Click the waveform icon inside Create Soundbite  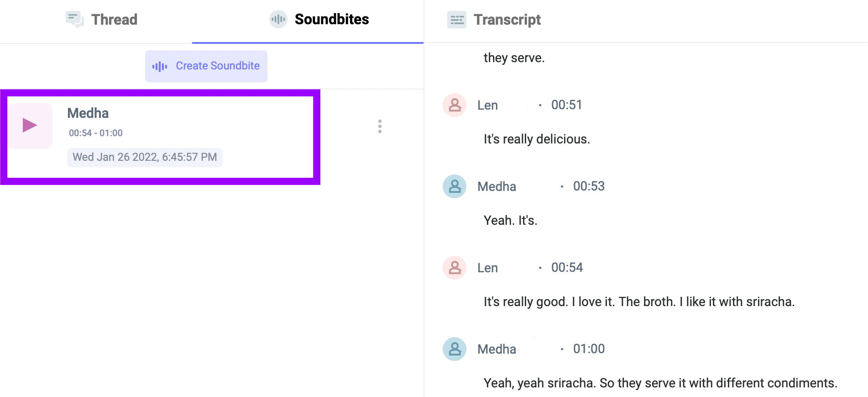point(160,67)
